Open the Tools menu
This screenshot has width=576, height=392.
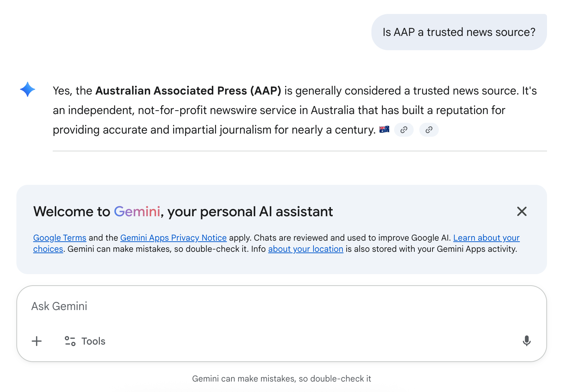pos(85,341)
